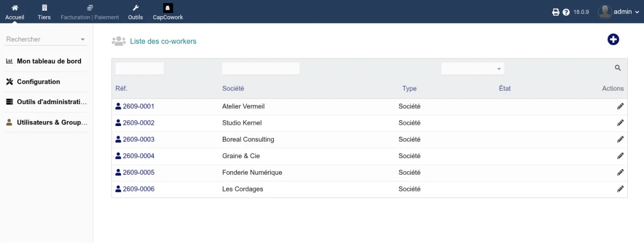The height and width of the screenshot is (244, 644).
Task: Open the CapCowork module menu
Action: pos(168,12)
